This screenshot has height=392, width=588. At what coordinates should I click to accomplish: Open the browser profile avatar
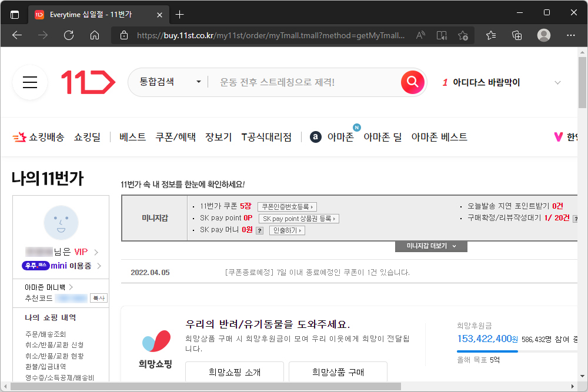[544, 35]
